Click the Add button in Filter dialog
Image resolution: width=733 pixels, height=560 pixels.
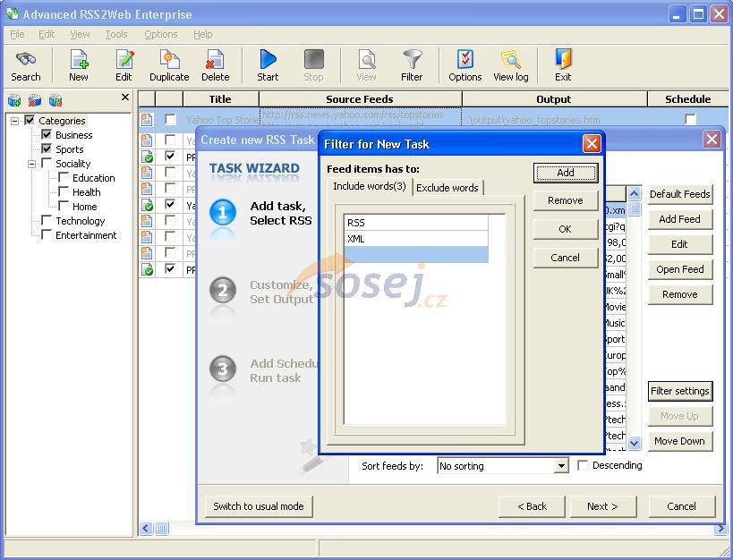coord(565,173)
